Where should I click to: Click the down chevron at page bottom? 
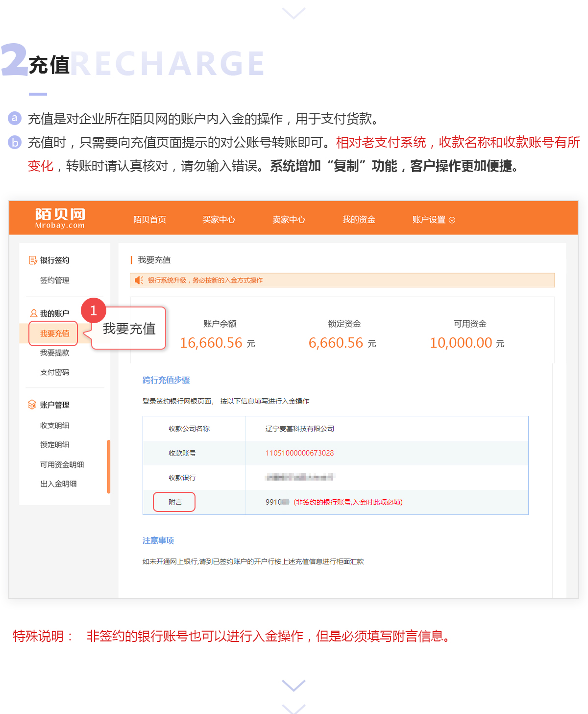(x=294, y=686)
